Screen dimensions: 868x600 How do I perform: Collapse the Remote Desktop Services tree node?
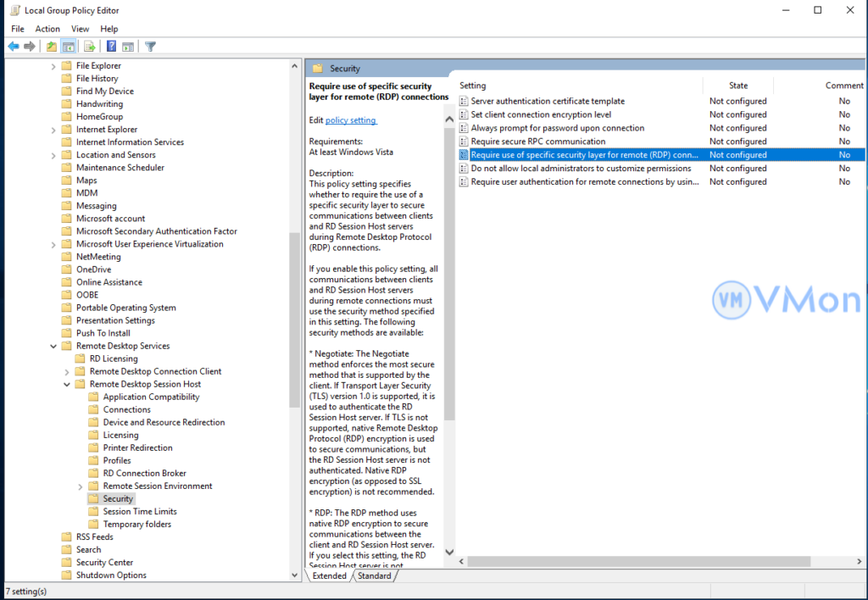click(x=54, y=346)
